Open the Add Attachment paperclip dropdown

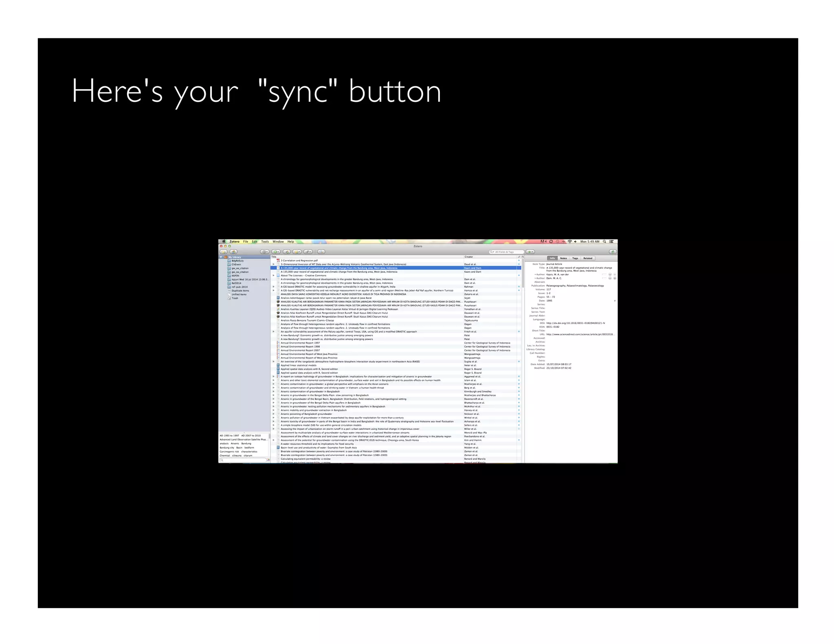pos(308,252)
